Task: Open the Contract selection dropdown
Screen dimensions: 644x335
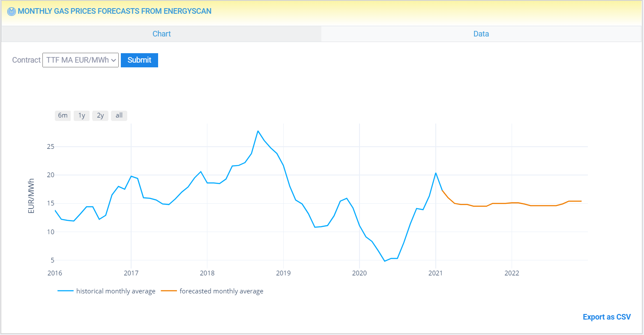Action: pyautogui.click(x=80, y=60)
